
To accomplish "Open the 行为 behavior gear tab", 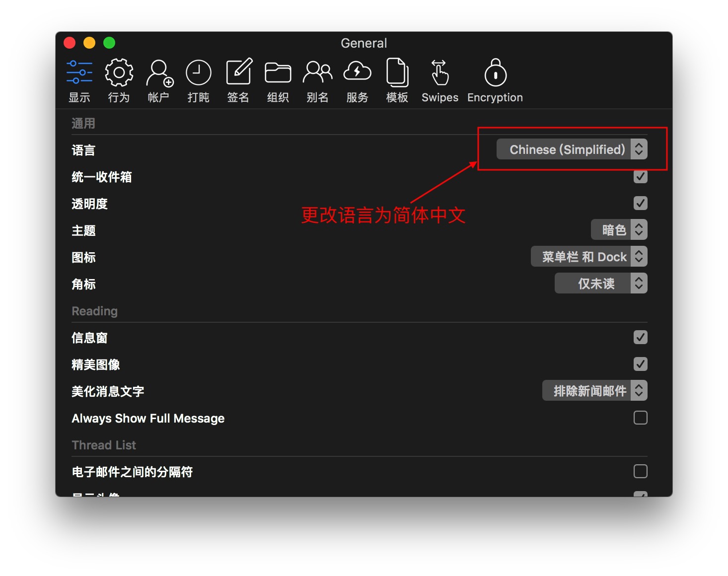I will coord(119,81).
